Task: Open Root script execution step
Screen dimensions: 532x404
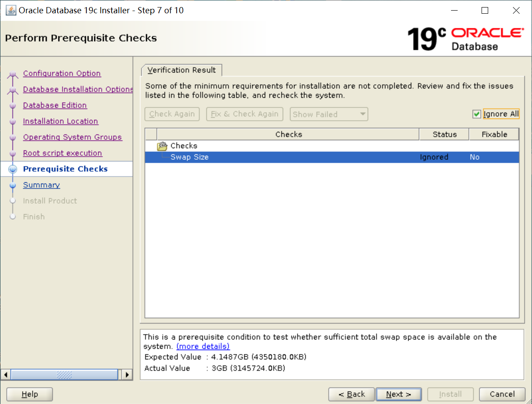Action: click(x=62, y=153)
